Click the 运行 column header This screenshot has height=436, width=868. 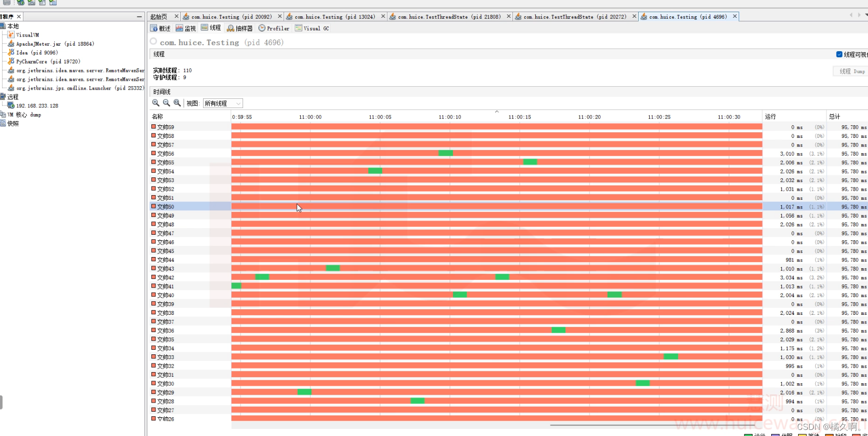coord(794,117)
